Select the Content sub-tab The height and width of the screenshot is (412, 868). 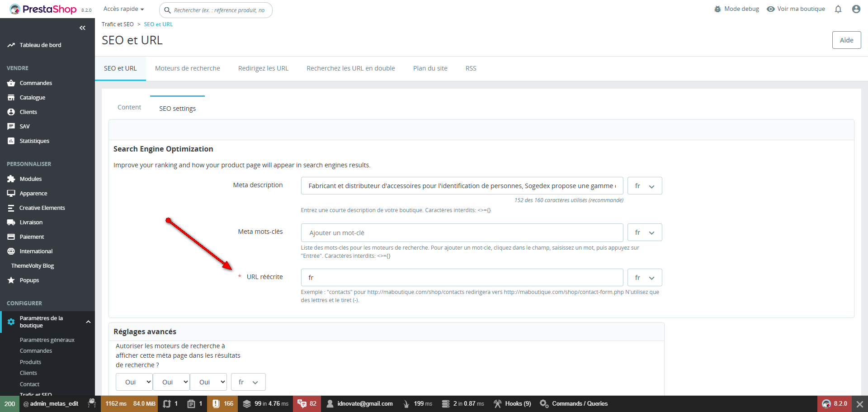[129, 107]
